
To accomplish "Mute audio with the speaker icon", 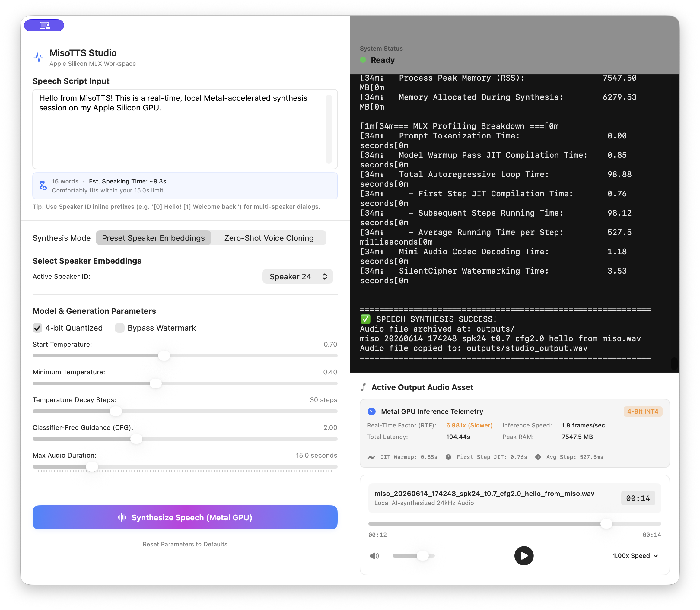I will click(x=374, y=556).
